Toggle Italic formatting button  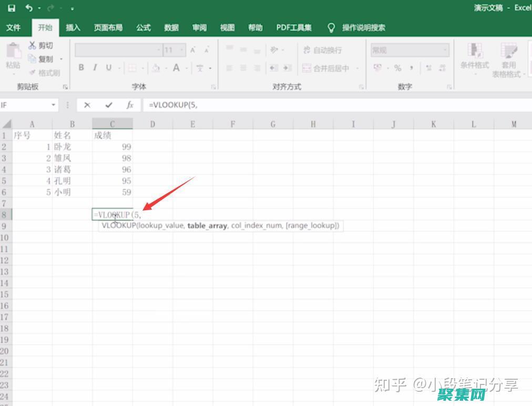[95, 68]
